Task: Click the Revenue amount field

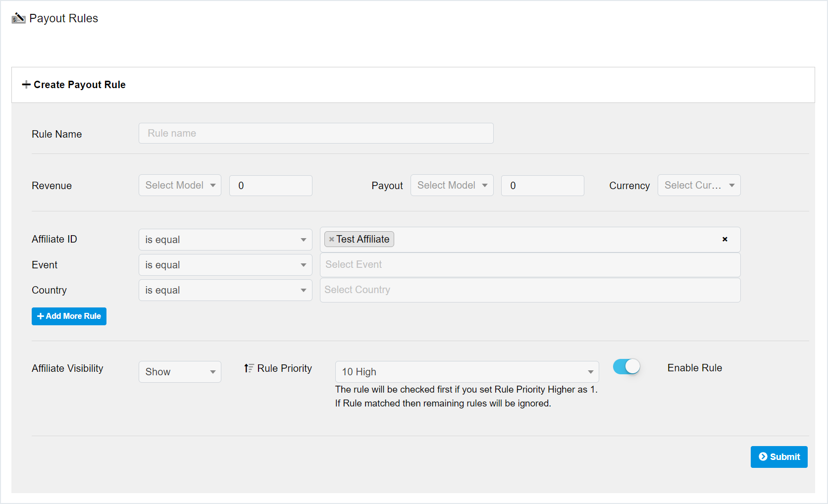Action: coord(270,186)
